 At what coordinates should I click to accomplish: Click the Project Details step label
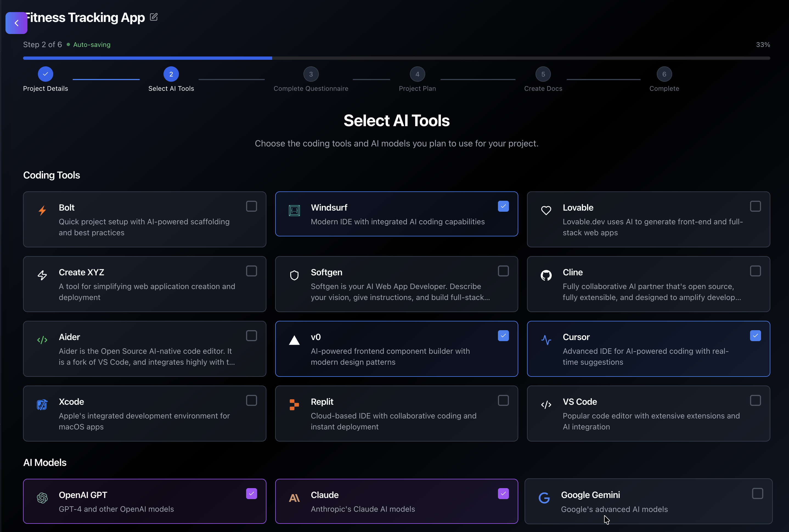click(x=46, y=89)
